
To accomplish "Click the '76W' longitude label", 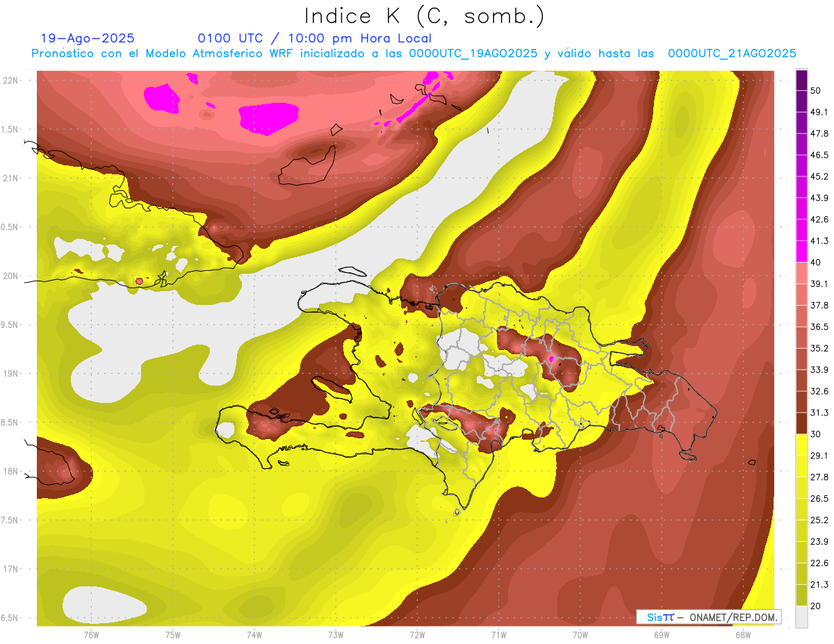I will pyautogui.click(x=91, y=635).
